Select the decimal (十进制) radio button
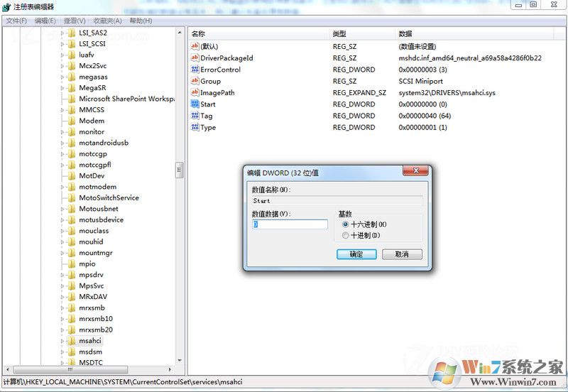The width and height of the screenshot is (568, 392). (346, 235)
